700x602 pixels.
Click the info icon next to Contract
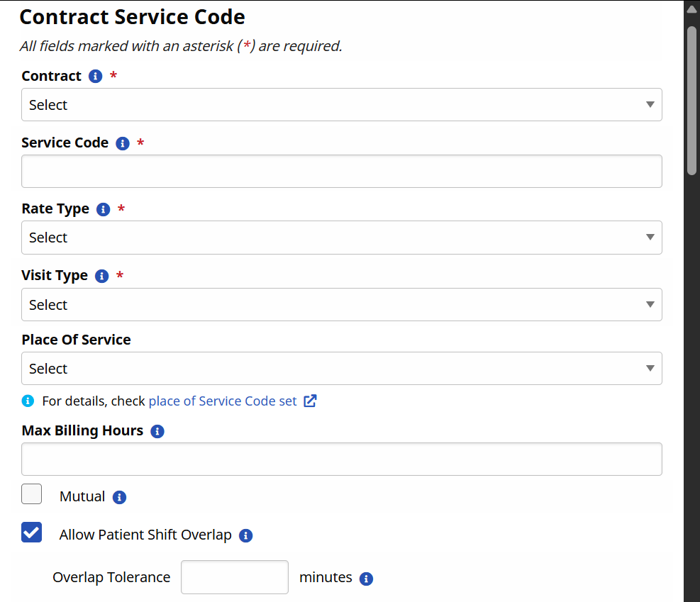coord(96,77)
